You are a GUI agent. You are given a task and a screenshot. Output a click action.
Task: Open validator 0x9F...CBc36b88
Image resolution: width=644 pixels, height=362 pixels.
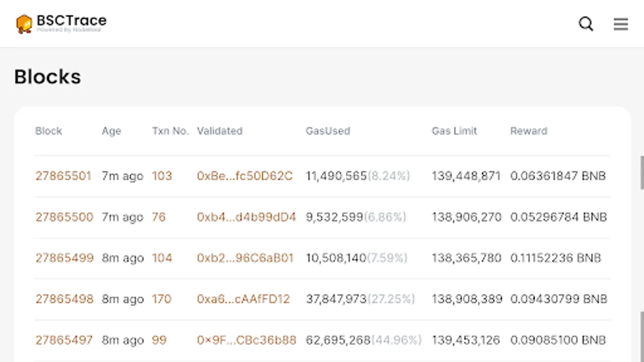pyautogui.click(x=246, y=340)
